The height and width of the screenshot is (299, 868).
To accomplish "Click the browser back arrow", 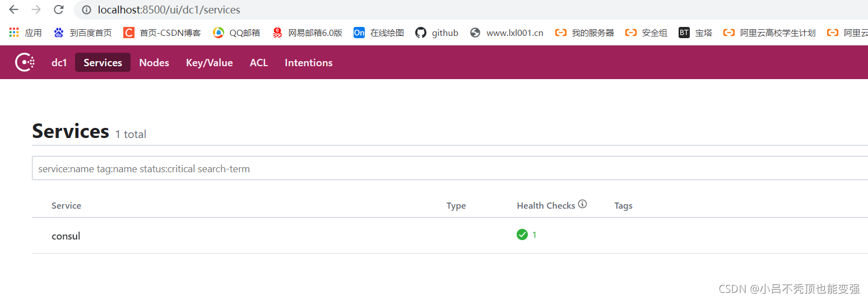I will coord(13,10).
